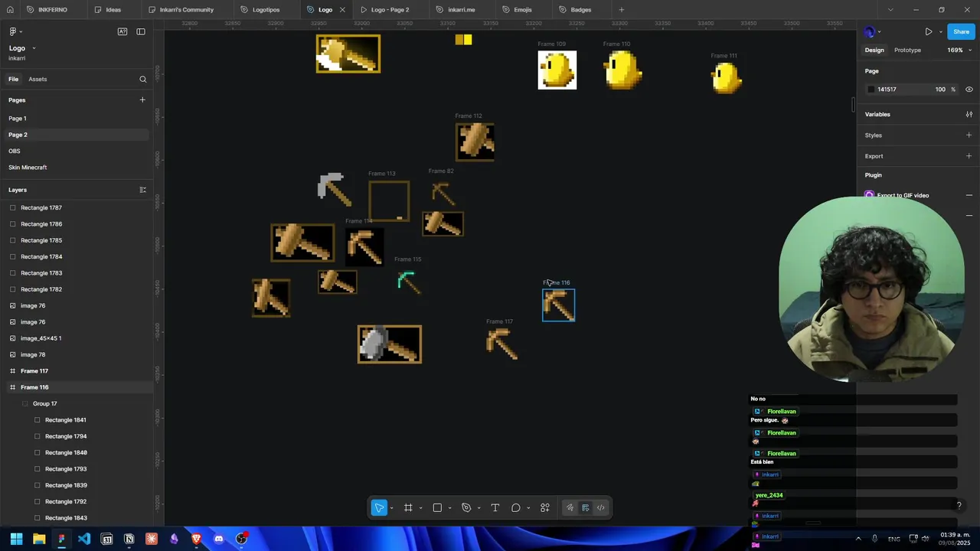The height and width of the screenshot is (551, 980).
Task: Switch to the Emojis tab
Action: [523, 10]
